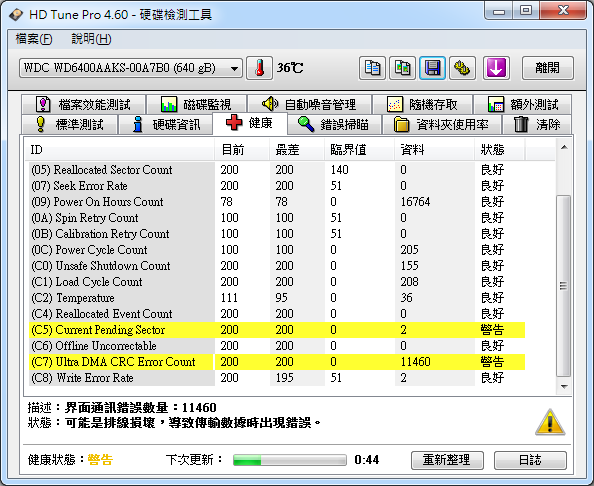Click the SMART list vertical scrollbar thumb
Screen dimensions: 594x486
564,286
